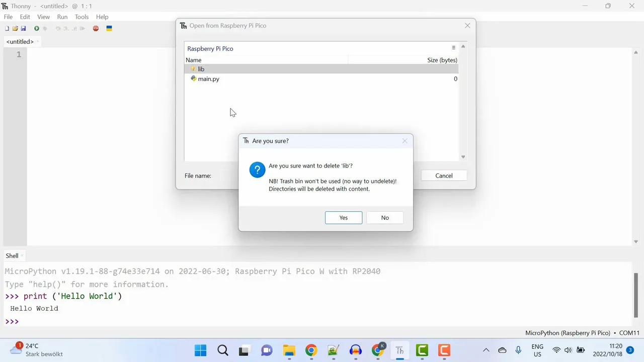Click the MicroPython (Raspberry Pi Pico) interpreter status

[x=568, y=333]
